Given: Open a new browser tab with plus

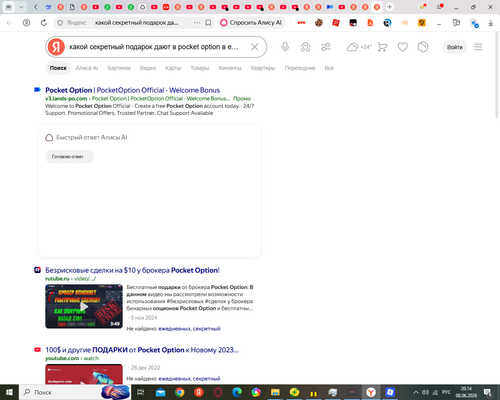Looking at the screenshot, I should [389, 7].
